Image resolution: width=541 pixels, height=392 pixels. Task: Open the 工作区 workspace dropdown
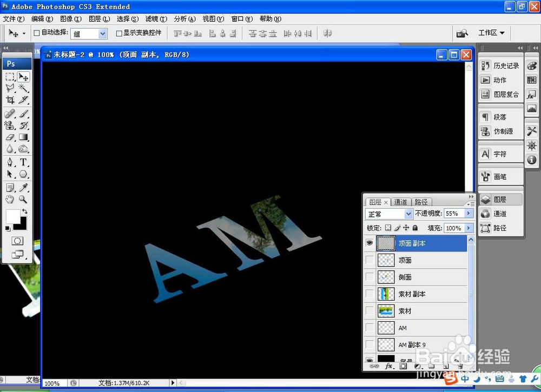point(490,33)
